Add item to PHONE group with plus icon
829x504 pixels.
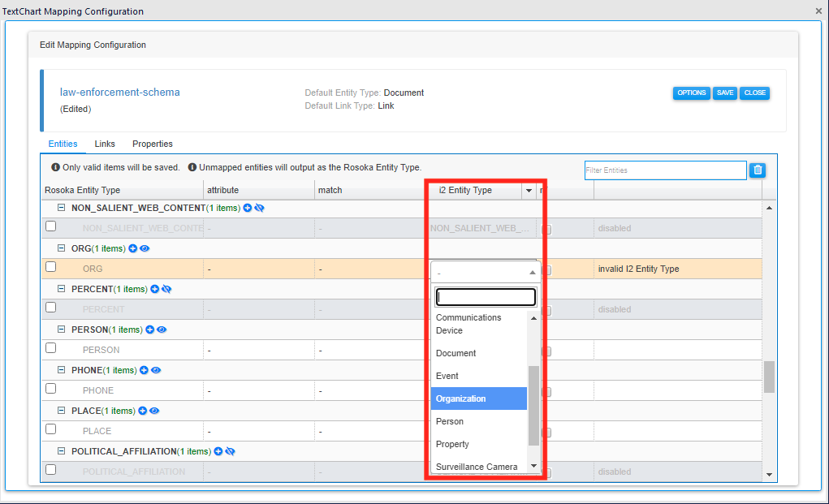click(x=144, y=370)
